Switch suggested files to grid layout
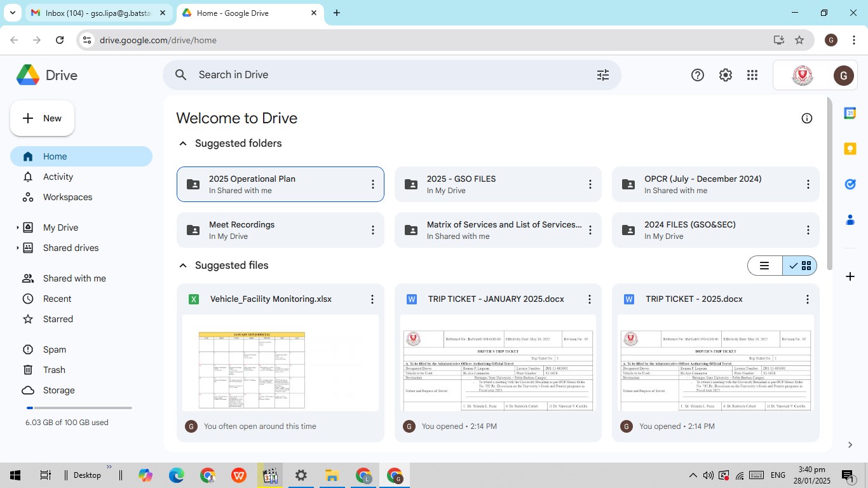Viewport: 868px width, 488px height. (799, 266)
